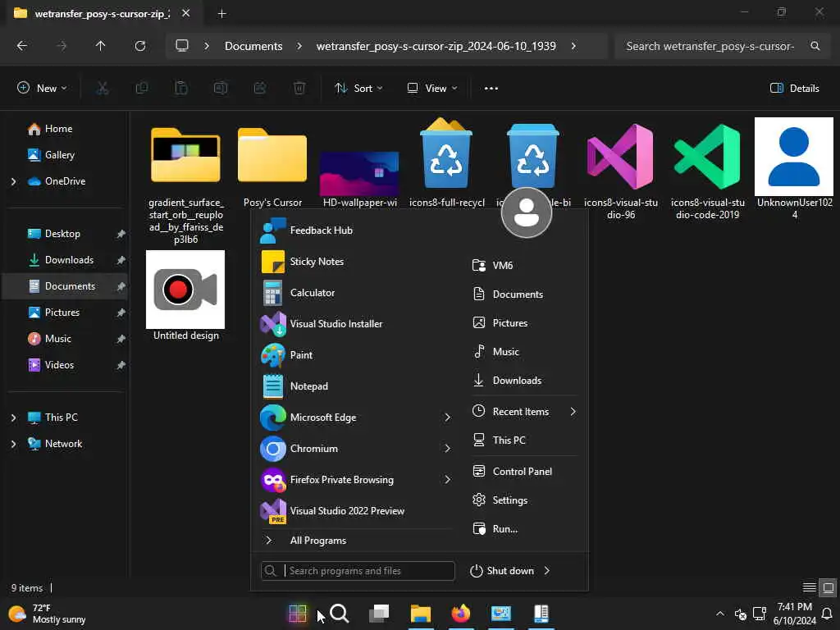
Task: Switch to details list view layout
Action: [x=810, y=588]
